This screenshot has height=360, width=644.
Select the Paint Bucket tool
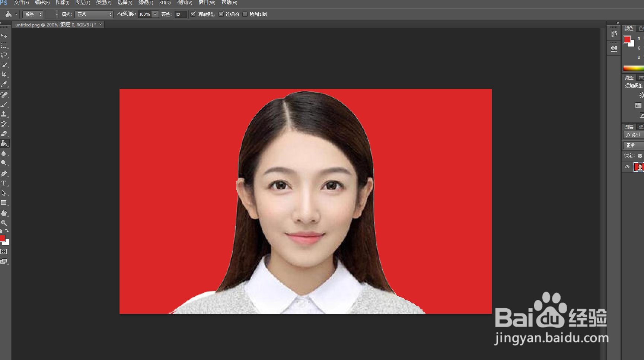point(4,143)
